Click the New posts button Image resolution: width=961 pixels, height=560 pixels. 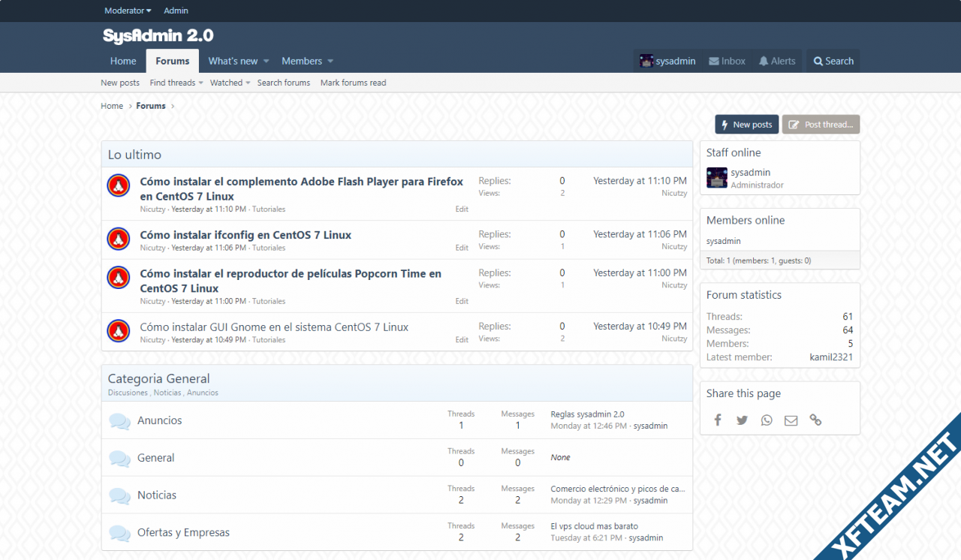pos(746,125)
